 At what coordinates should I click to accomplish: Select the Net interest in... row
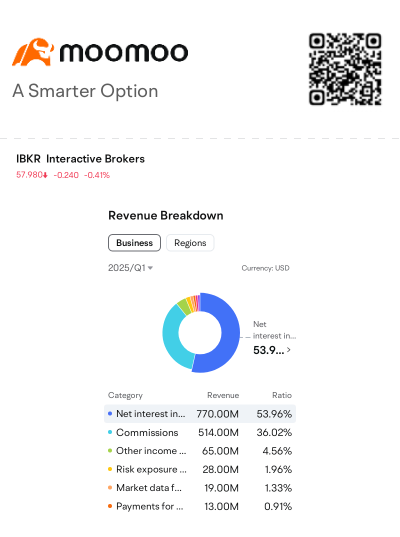(200, 414)
